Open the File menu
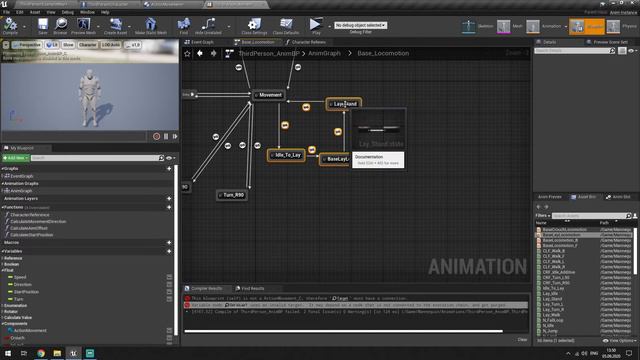 [x=7, y=12]
